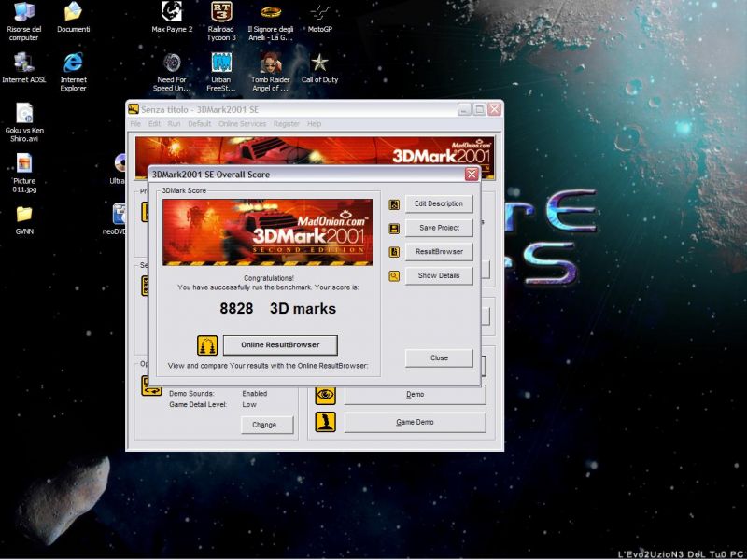The width and height of the screenshot is (747, 560).
Task: Start the Game Demo button
Action: pyautogui.click(x=415, y=423)
